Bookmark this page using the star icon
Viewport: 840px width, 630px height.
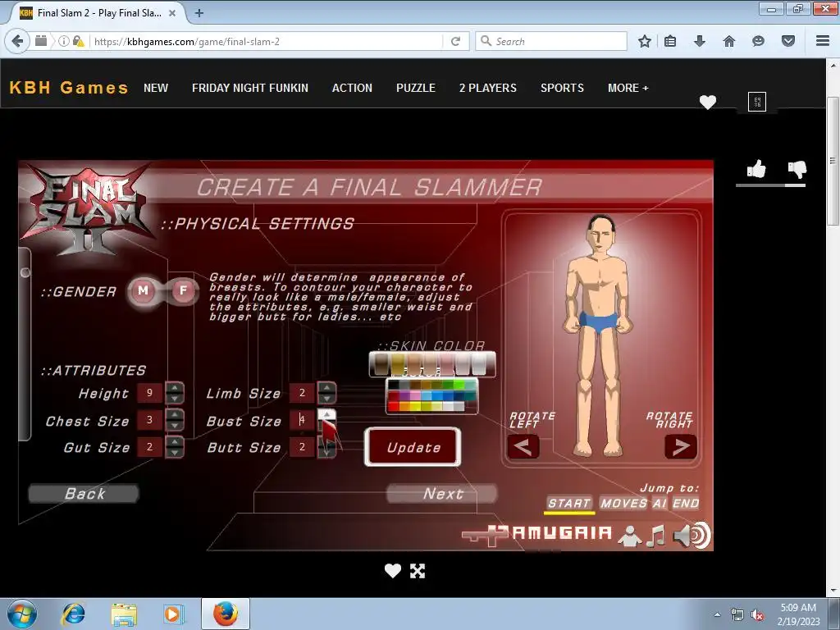pyautogui.click(x=645, y=41)
